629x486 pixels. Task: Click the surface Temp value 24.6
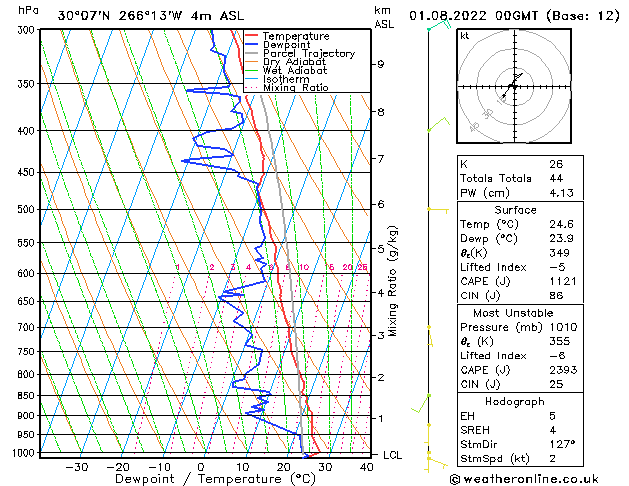(562, 224)
